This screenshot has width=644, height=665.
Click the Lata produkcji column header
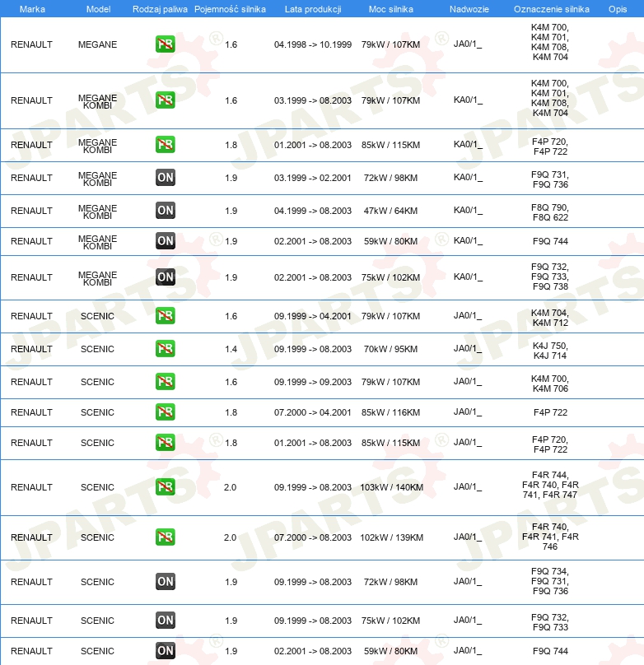click(313, 9)
